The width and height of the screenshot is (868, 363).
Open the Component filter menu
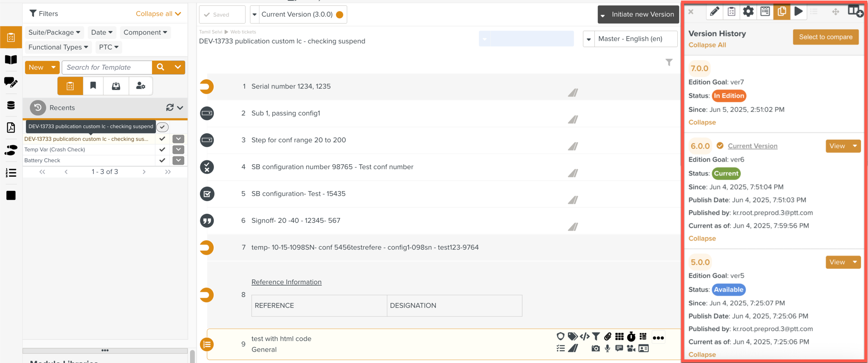click(x=145, y=32)
